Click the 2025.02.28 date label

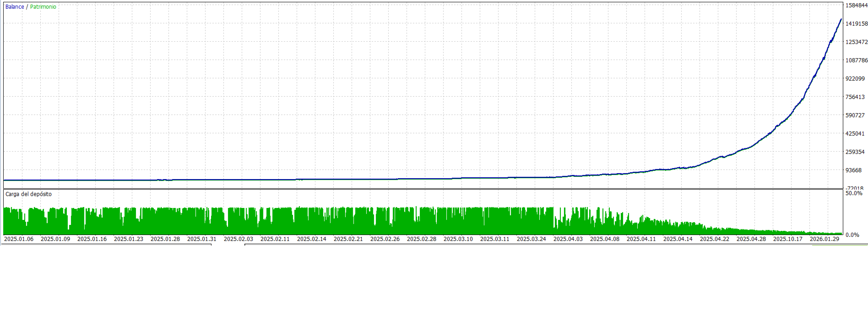click(x=422, y=239)
